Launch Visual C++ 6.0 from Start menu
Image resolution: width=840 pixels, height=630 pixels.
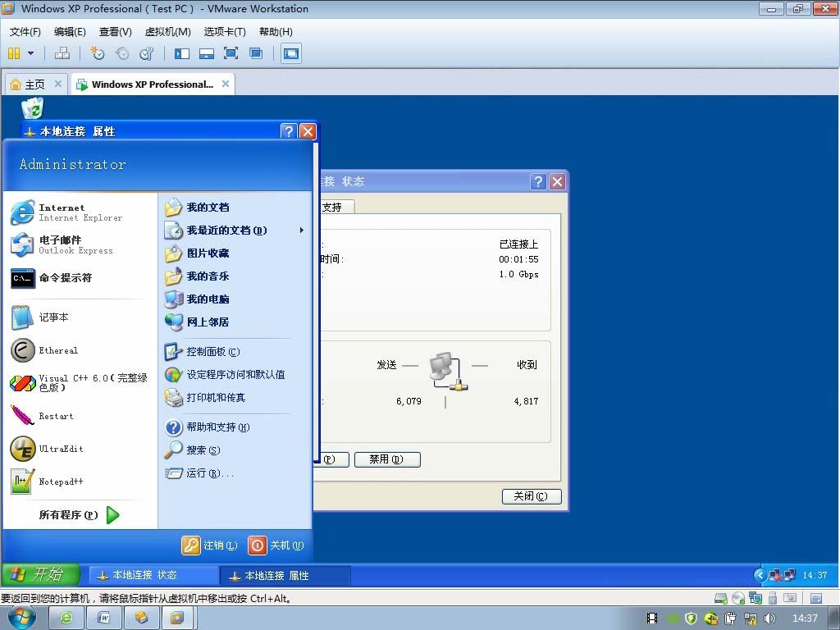click(80, 383)
